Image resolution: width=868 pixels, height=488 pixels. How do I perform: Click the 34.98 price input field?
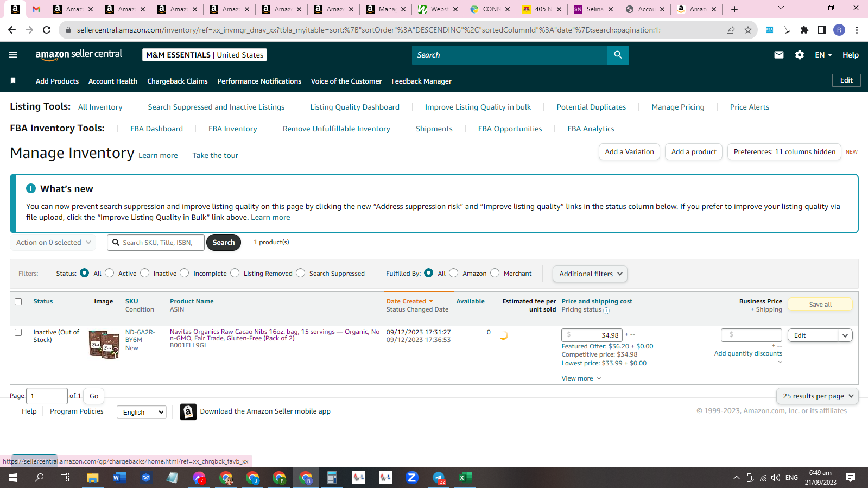592,335
